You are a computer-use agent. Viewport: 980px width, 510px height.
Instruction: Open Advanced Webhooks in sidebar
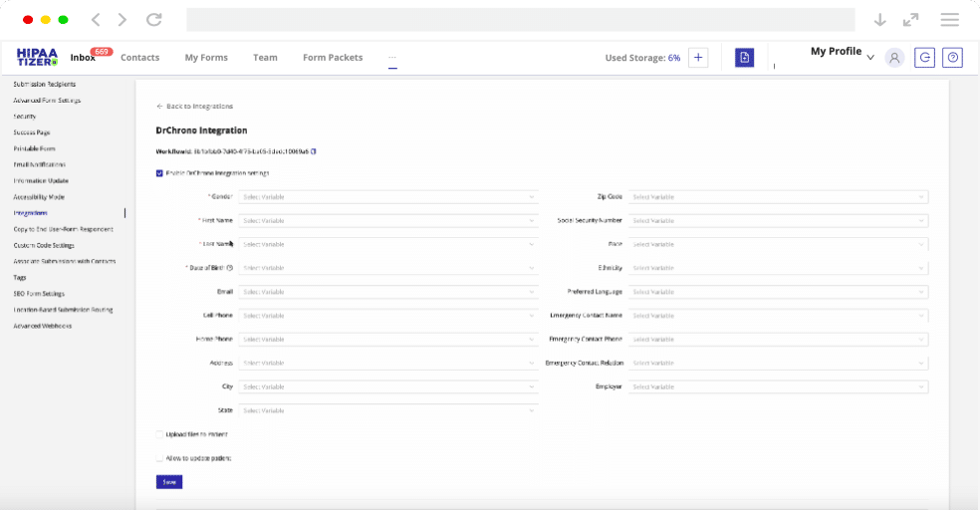click(43, 327)
